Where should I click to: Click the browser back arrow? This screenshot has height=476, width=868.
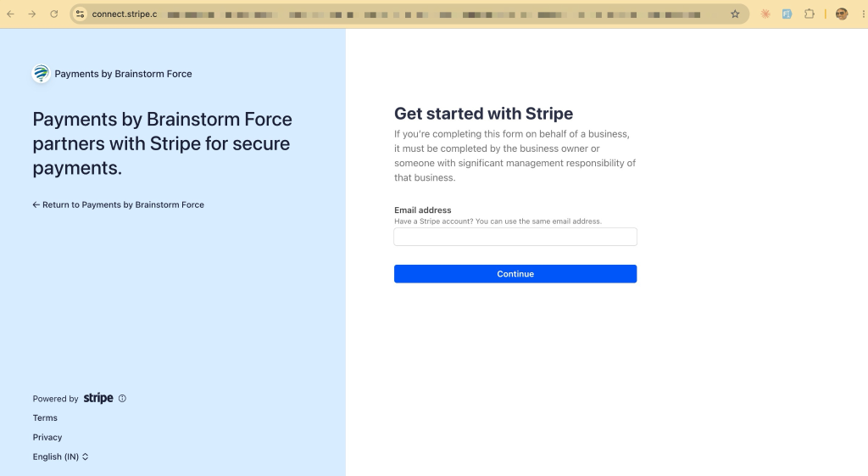pyautogui.click(x=10, y=14)
